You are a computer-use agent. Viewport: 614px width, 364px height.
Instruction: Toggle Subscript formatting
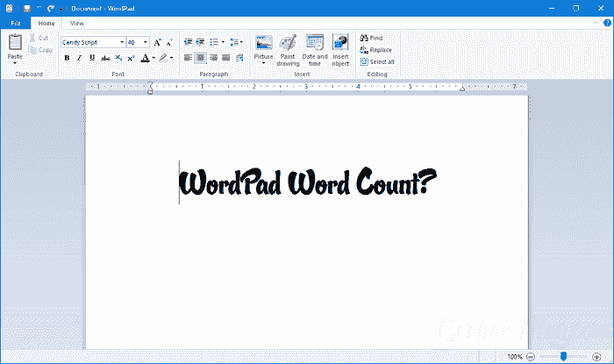(x=118, y=58)
